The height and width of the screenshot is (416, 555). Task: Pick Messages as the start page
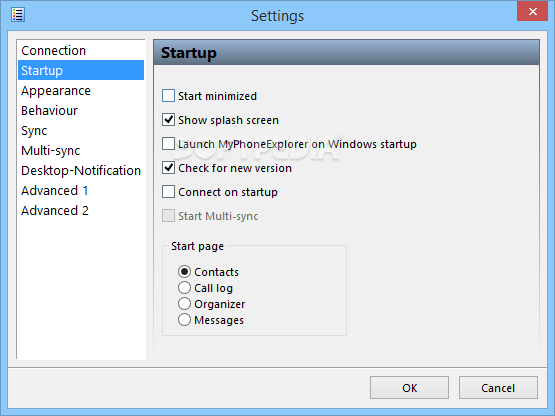pos(184,320)
